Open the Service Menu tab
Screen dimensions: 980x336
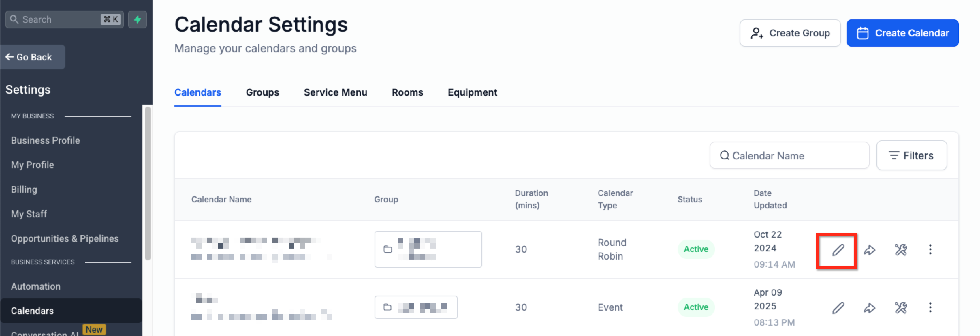[x=335, y=92]
